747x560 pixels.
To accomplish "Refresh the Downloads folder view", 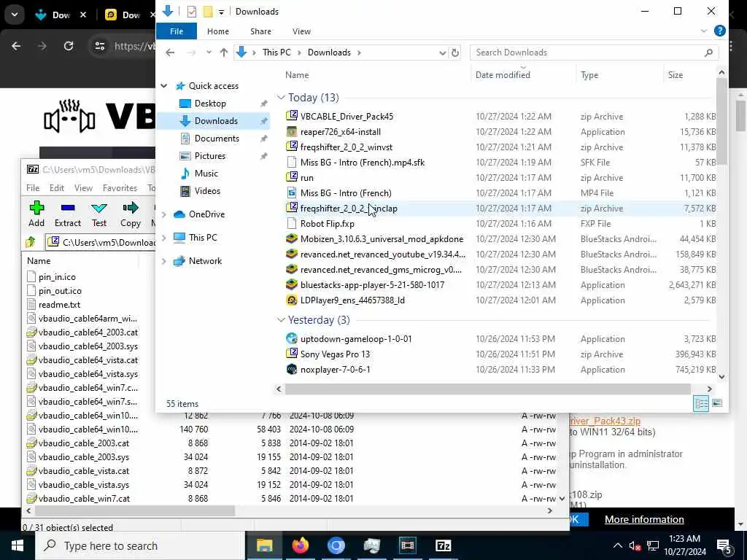I will click(455, 52).
